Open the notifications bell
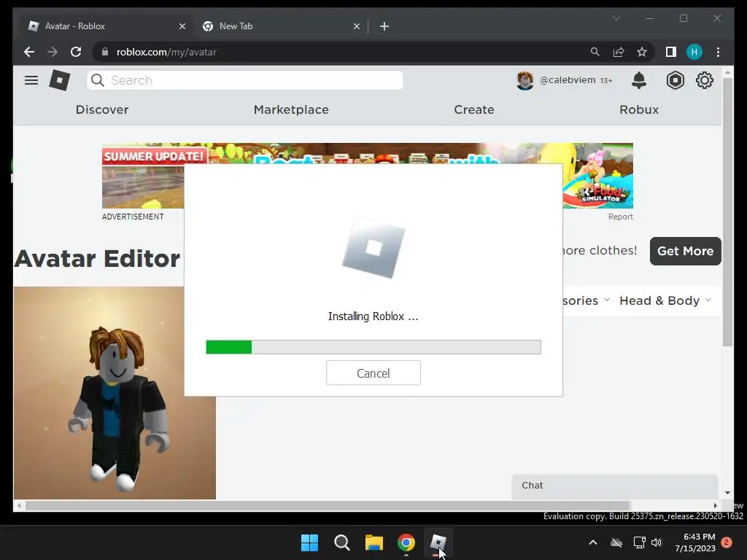The image size is (747, 560). pos(639,80)
